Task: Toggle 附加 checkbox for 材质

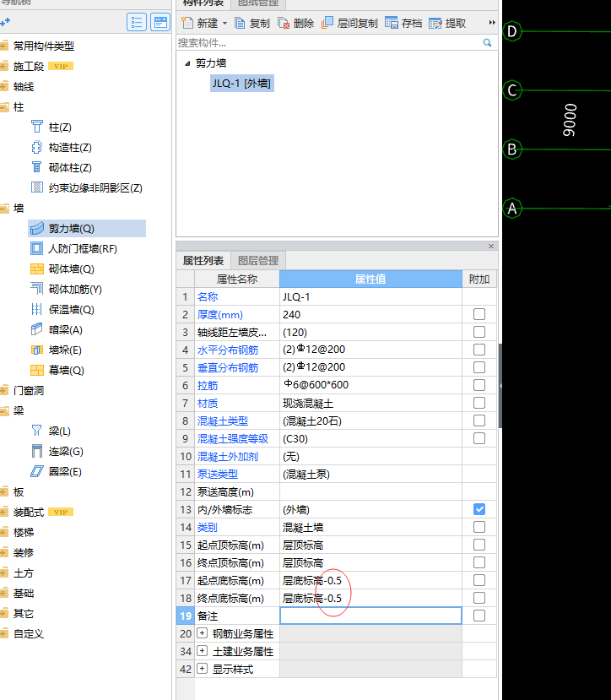Action: tap(479, 403)
